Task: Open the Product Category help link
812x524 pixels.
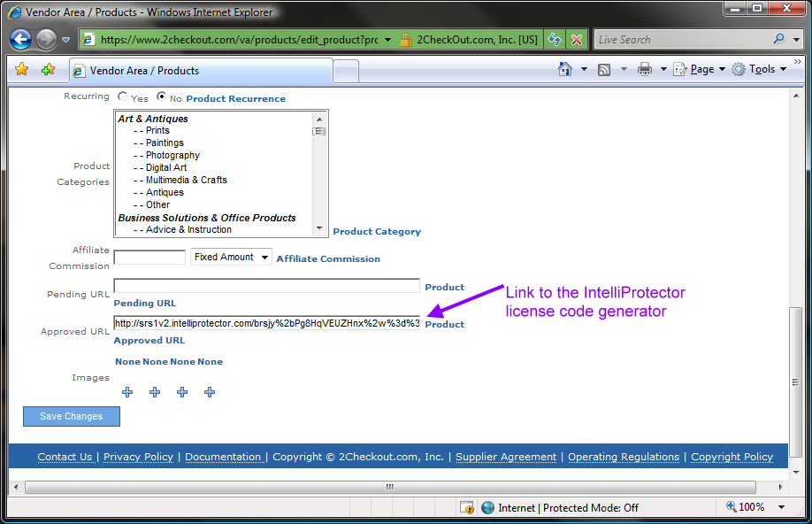Action: pyautogui.click(x=377, y=232)
